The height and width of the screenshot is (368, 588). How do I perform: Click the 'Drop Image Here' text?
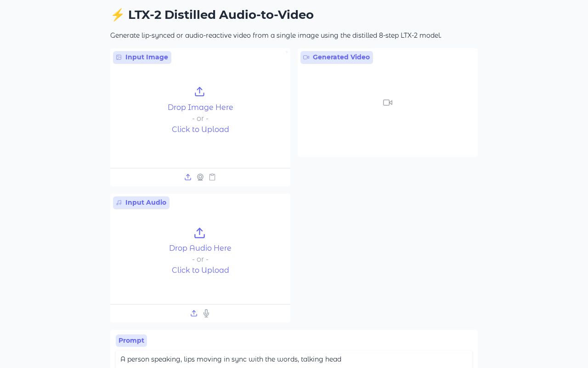(200, 107)
